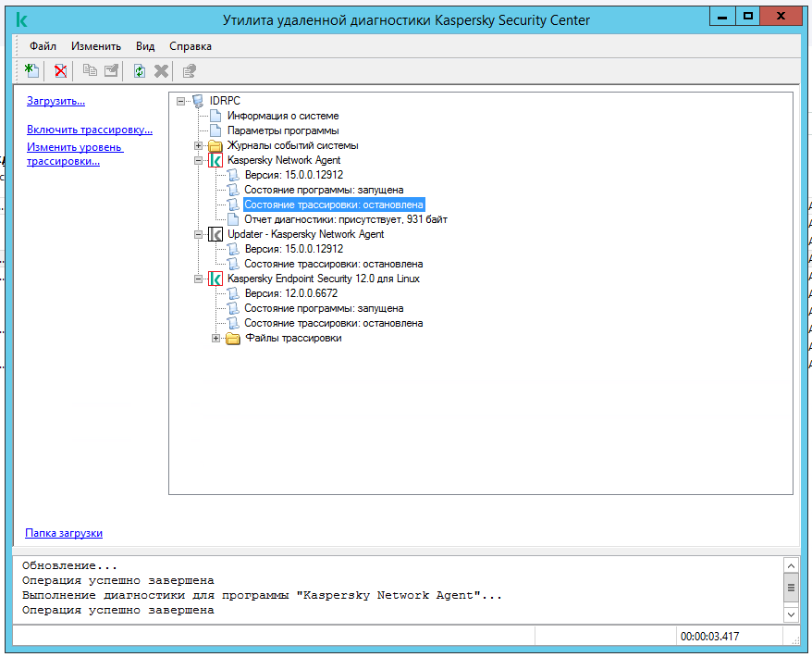Open the Справка menu
Viewport: 812px width, 657px height.
click(191, 46)
